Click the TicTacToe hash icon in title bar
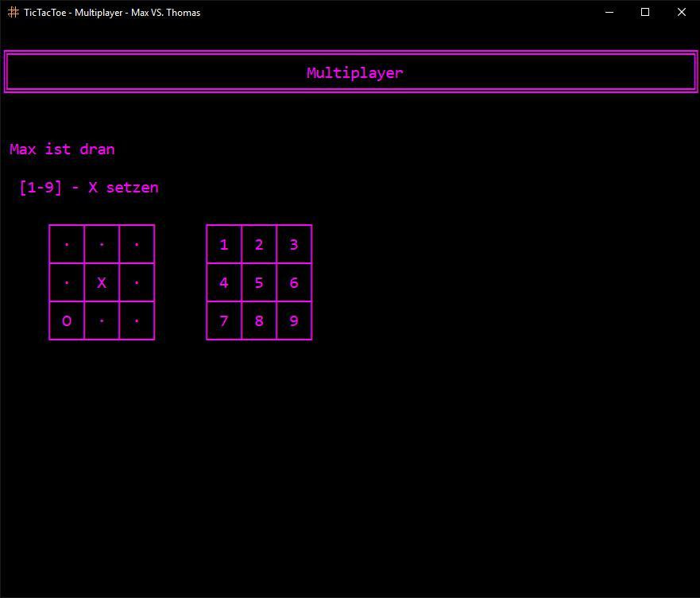Image resolution: width=700 pixels, height=598 pixels. (14, 13)
